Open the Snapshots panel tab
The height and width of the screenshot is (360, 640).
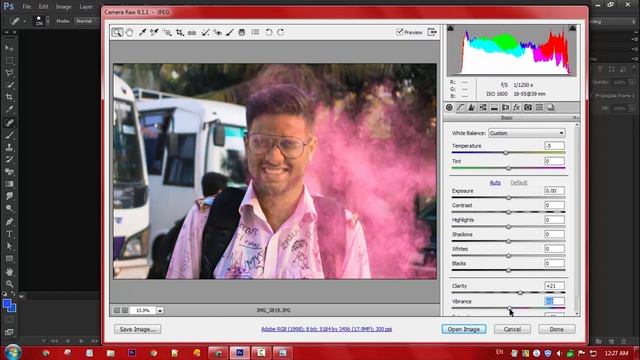coord(551,107)
